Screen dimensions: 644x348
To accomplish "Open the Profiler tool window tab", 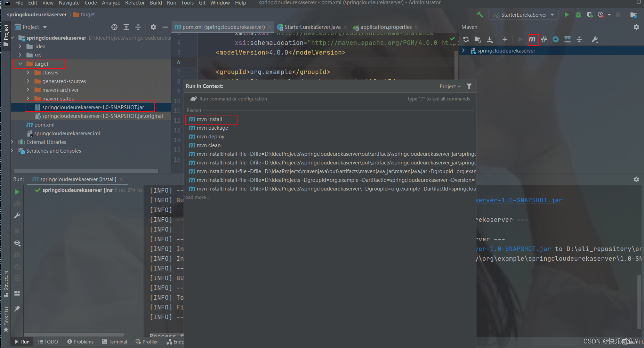I will click(147, 342).
